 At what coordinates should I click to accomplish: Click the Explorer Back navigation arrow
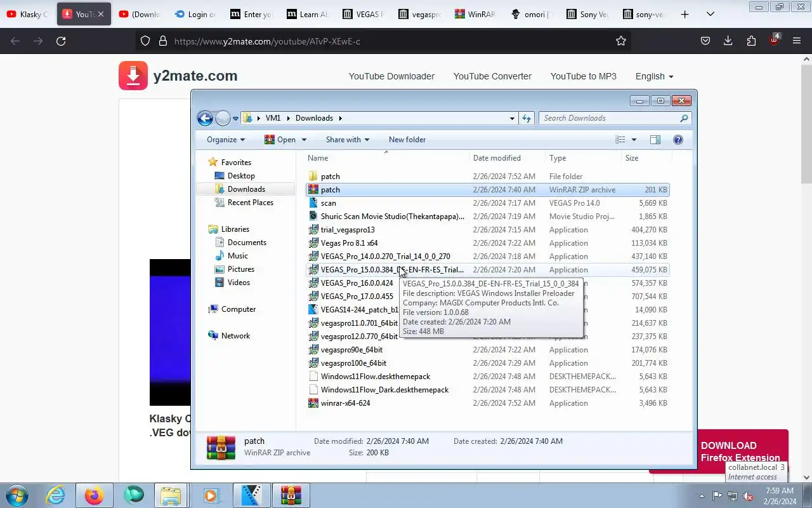(x=205, y=118)
